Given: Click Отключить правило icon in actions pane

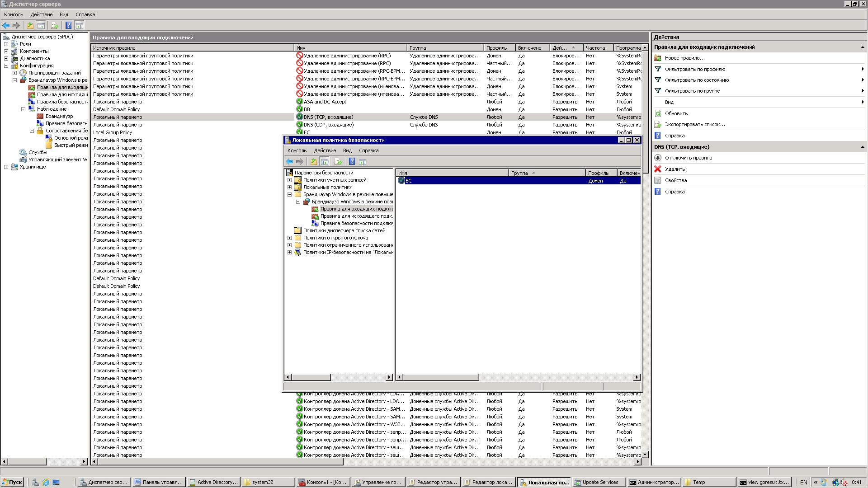Looking at the screenshot, I should [x=658, y=158].
